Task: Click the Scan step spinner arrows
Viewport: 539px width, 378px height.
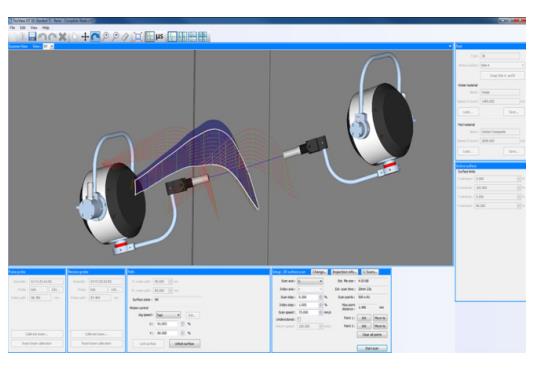Action: click(321, 297)
